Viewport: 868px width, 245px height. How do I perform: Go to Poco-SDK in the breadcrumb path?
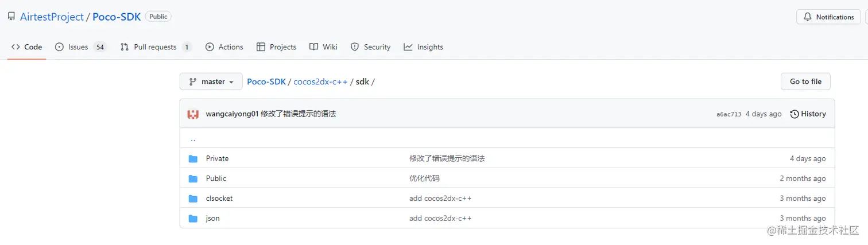point(266,81)
